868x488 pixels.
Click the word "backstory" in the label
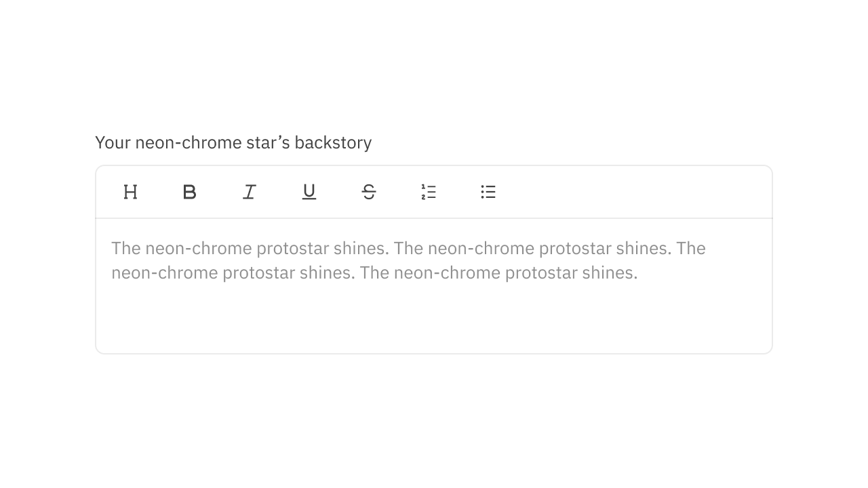[x=333, y=142]
